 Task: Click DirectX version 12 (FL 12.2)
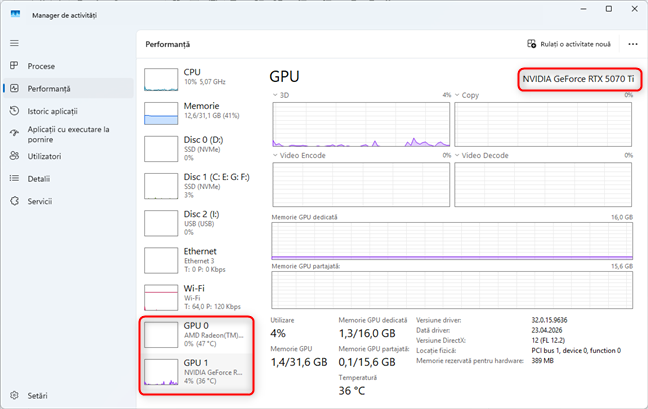pyautogui.click(x=548, y=340)
